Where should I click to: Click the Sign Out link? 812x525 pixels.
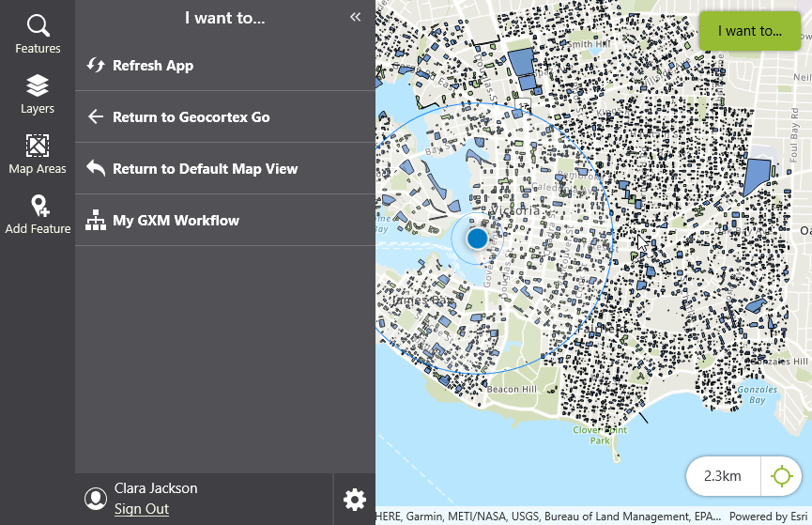tap(142, 509)
